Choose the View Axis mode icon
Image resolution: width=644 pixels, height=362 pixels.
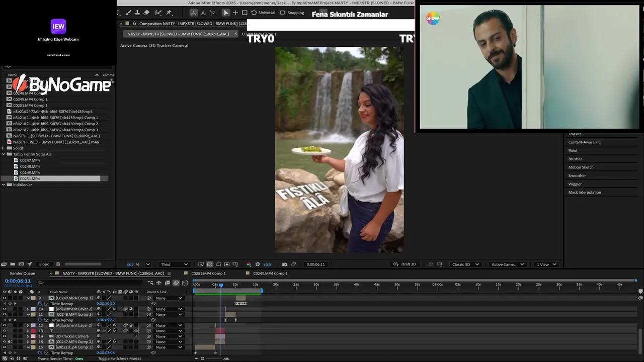tap(212, 13)
